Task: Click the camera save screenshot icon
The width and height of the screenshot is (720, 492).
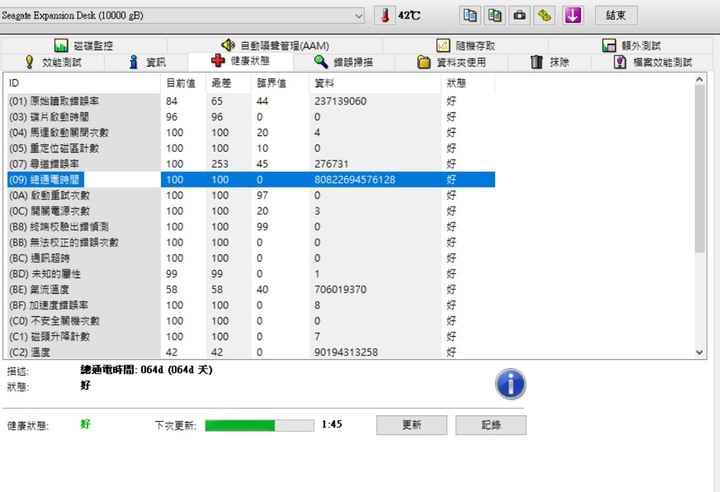Action: pyautogui.click(x=519, y=15)
